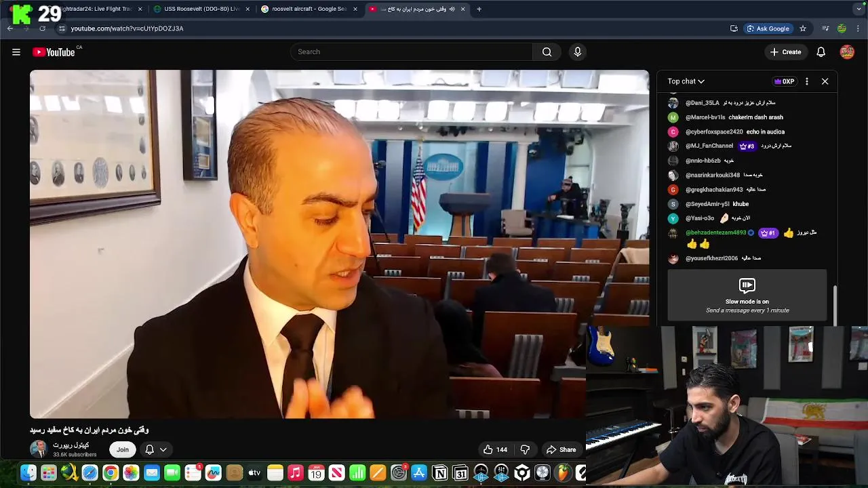Open Notion in the Dock
Viewport: 868px width, 488px height.
tap(440, 473)
